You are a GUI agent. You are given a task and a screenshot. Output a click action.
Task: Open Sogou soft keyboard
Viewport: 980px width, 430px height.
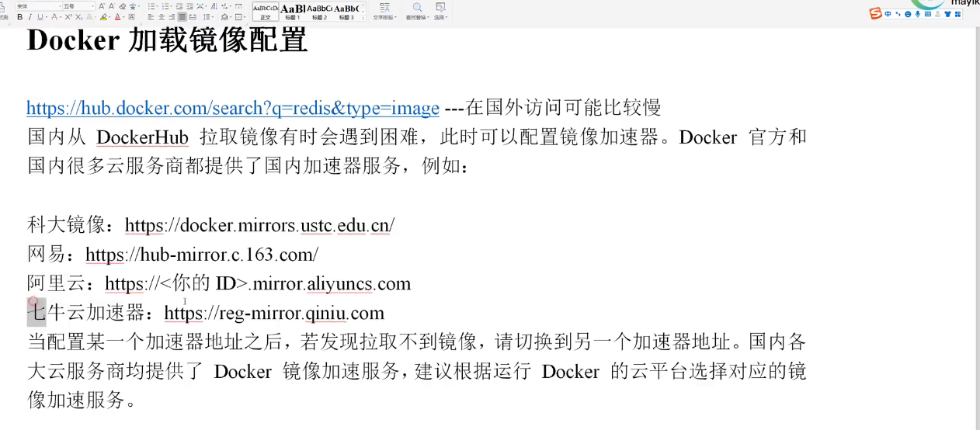point(928,14)
